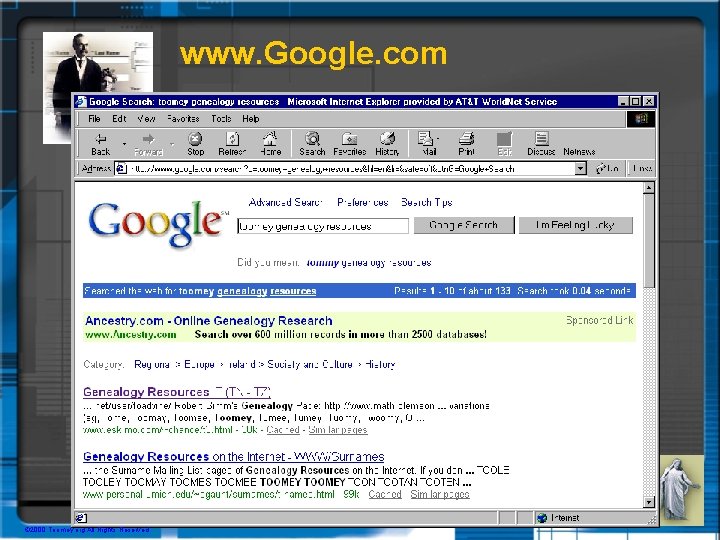Image resolution: width=720 pixels, height=540 pixels.
Task: Open Similar pages for umich.edu result
Action: tap(440, 495)
